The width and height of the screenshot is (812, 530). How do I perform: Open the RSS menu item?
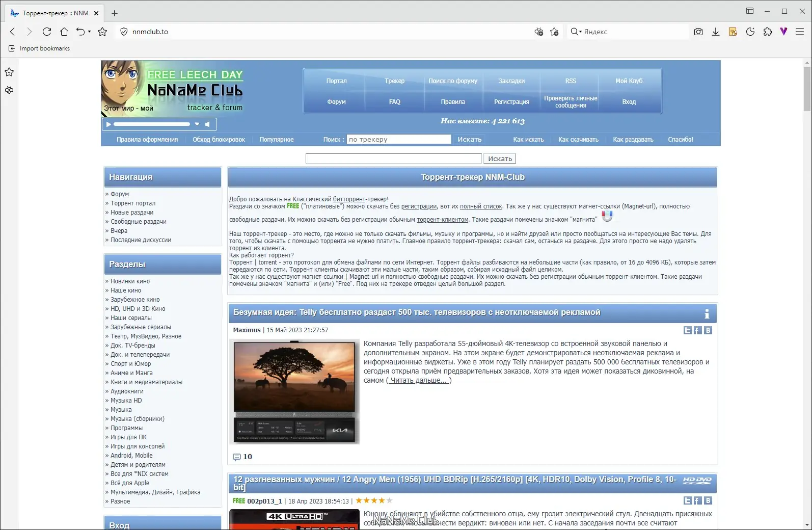pyautogui.click(x=571, y=81)
